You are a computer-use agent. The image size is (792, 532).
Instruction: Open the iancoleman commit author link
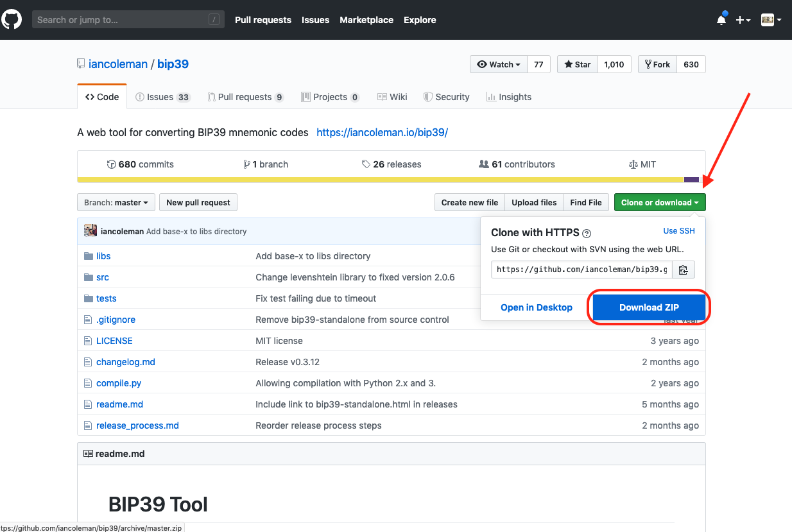[x=123, y=231]
